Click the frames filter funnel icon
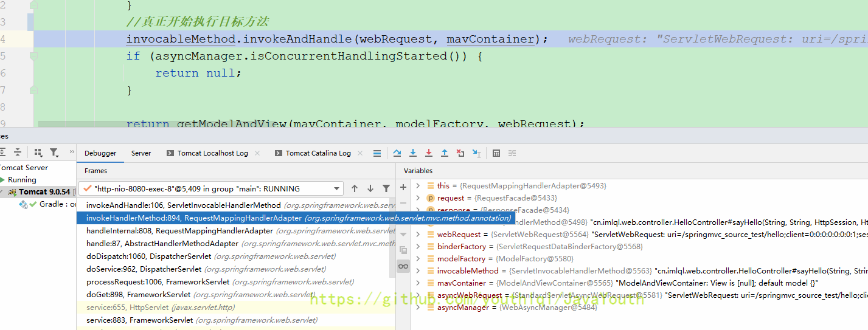The width and height of the screenshot is (868, 330). (386, 188)
